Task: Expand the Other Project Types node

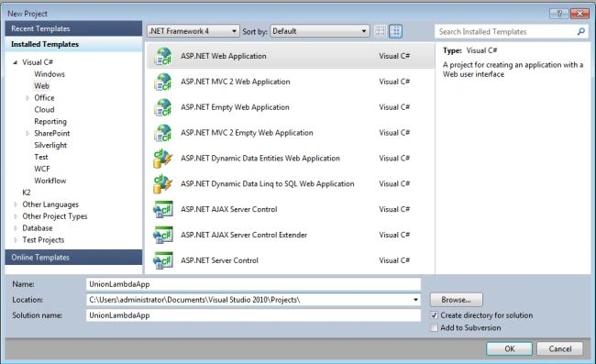Action: point(16,216)
